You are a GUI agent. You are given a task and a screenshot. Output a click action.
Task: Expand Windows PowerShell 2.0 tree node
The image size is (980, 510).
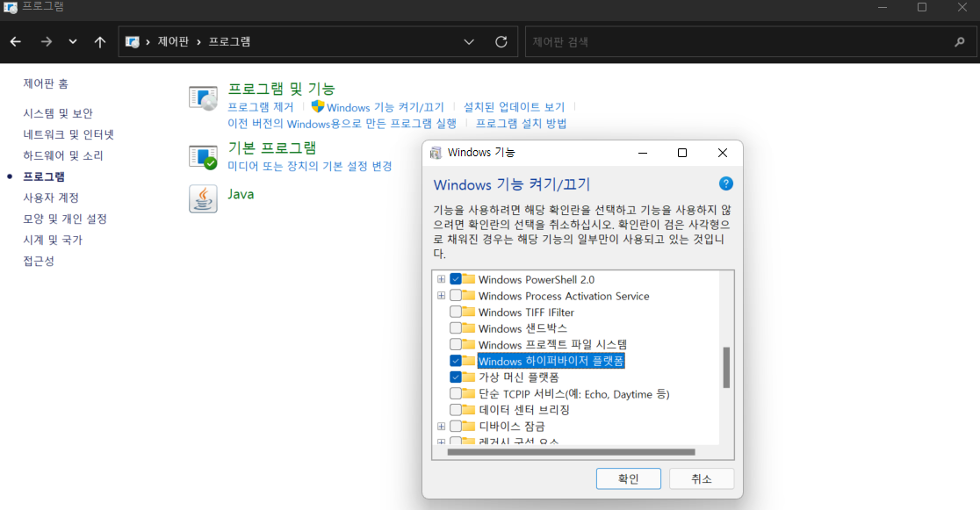(x=441, y=279)
